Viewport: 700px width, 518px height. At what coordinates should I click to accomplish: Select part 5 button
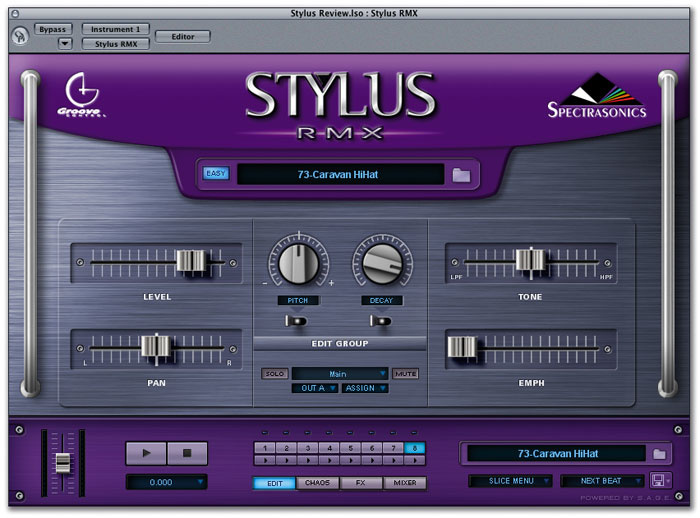[x=350, y=448]
